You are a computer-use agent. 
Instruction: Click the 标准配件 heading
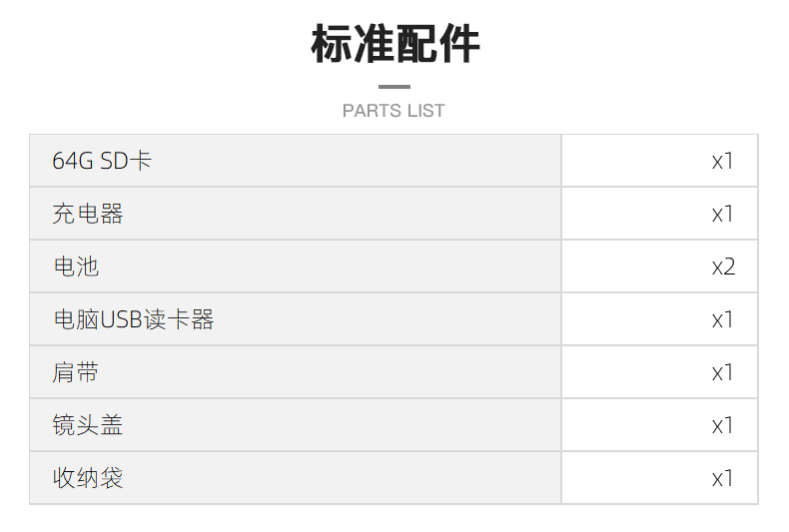pos(394,45)
